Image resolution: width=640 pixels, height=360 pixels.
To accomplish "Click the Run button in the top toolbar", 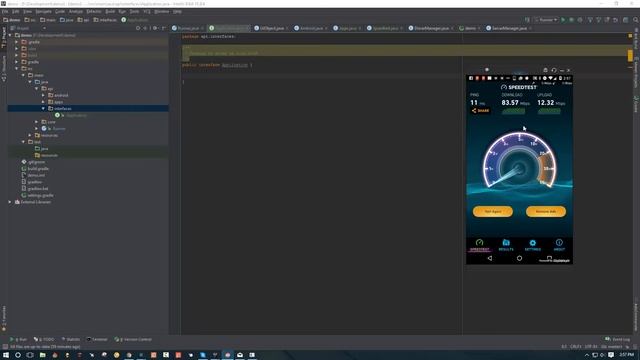I will [563, 20].
